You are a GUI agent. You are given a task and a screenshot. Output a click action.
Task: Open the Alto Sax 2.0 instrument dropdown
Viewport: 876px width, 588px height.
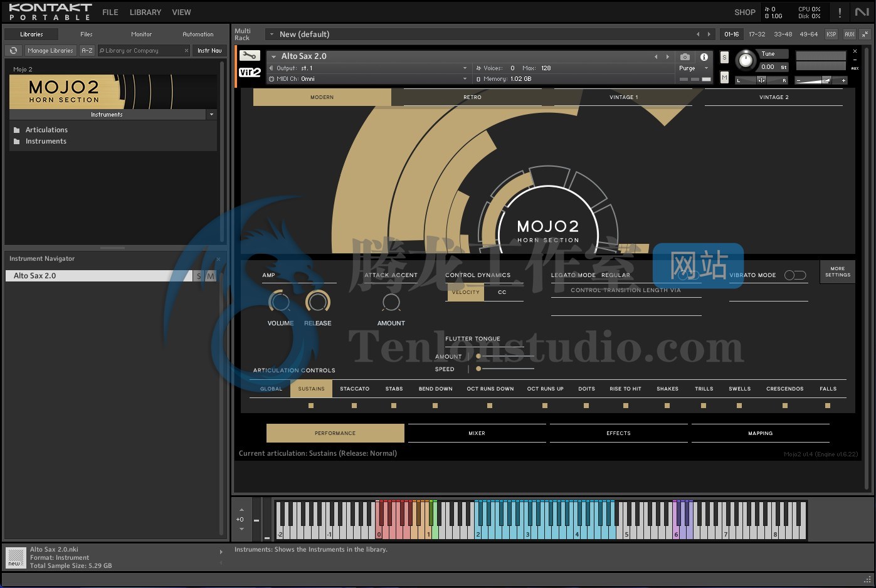click(x=273, y=56)
